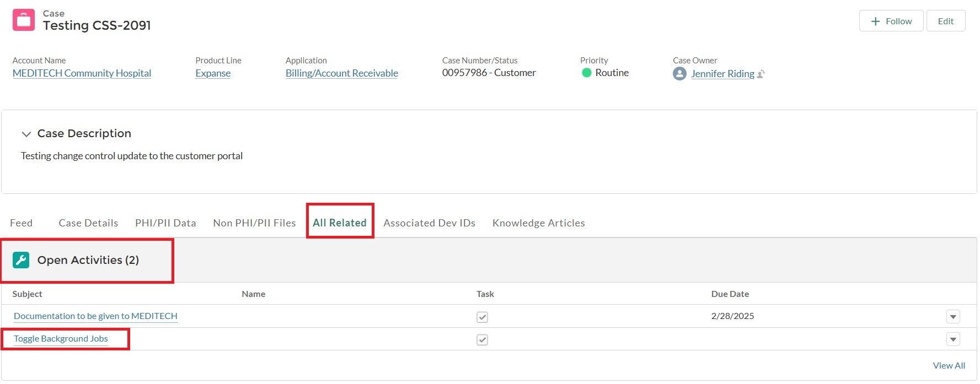Viewport: 980px width, 384px height.
Task: Open row actions dropdown for Toggle Background Jobs
Action: [953, 339]
